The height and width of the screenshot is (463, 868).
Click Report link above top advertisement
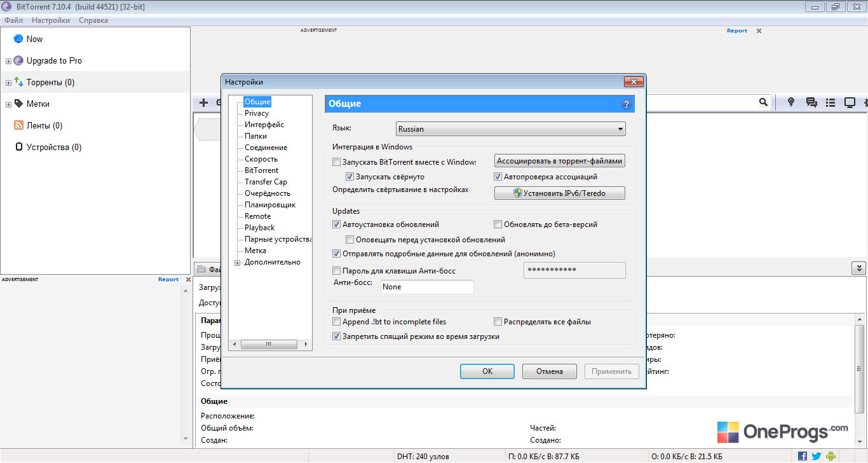coord(737,31)
